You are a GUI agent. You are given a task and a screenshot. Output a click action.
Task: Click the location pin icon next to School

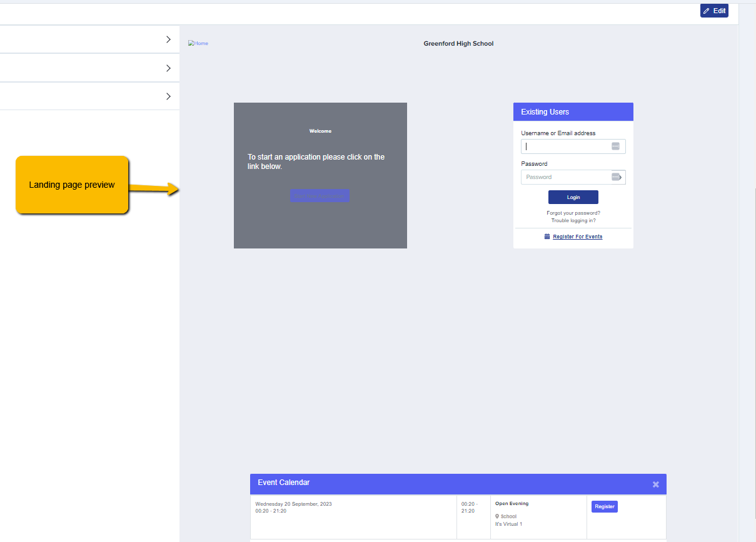pyautogui.click(x=497, y=516)
